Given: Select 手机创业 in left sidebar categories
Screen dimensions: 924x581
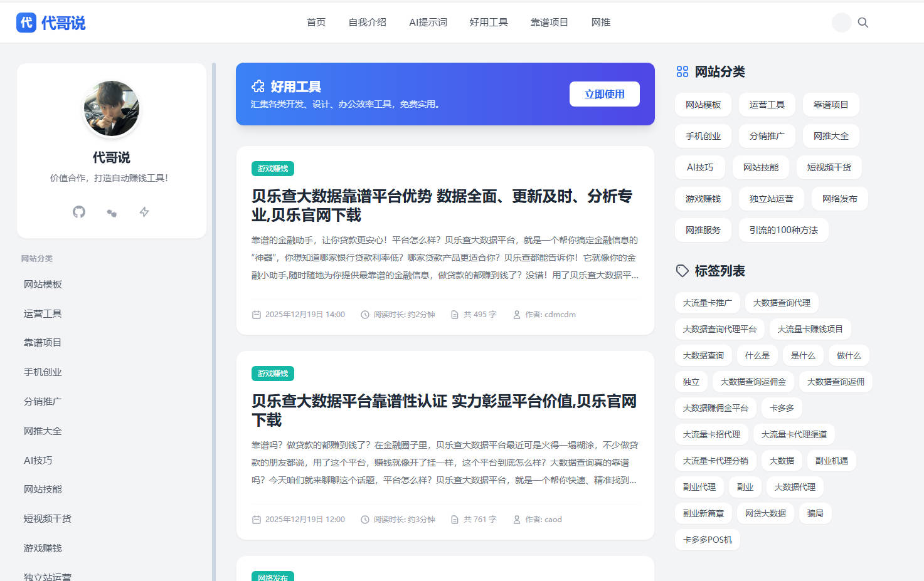Looking at the screenshot, I should (43, 372).
